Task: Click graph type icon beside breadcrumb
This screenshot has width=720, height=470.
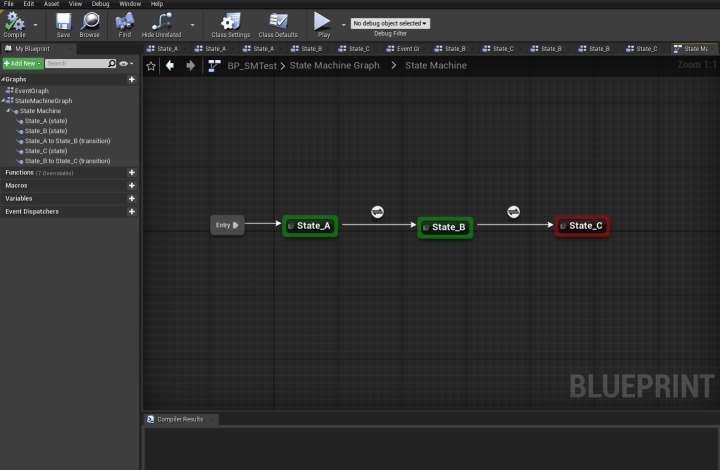Action: (x=214, y=66)
